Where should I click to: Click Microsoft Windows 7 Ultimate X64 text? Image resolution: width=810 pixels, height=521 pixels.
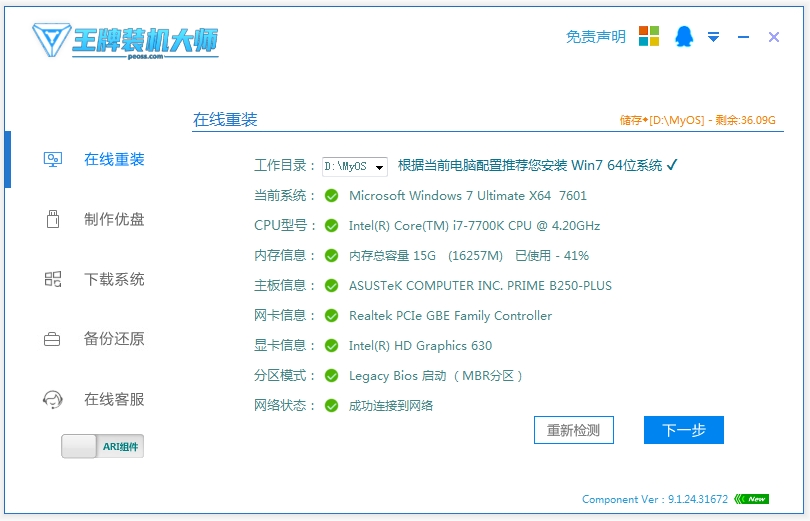click(468, 196)
